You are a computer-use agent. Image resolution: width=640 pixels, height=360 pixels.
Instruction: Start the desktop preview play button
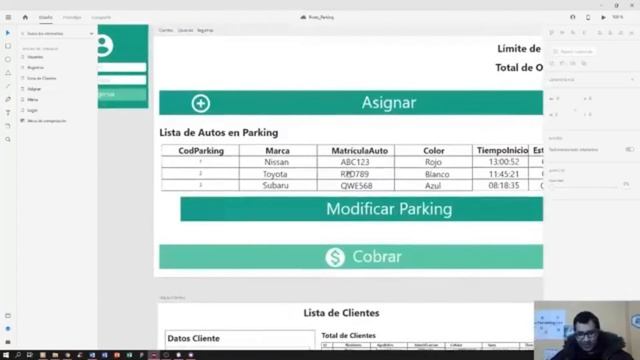click(x=603, y=18)
